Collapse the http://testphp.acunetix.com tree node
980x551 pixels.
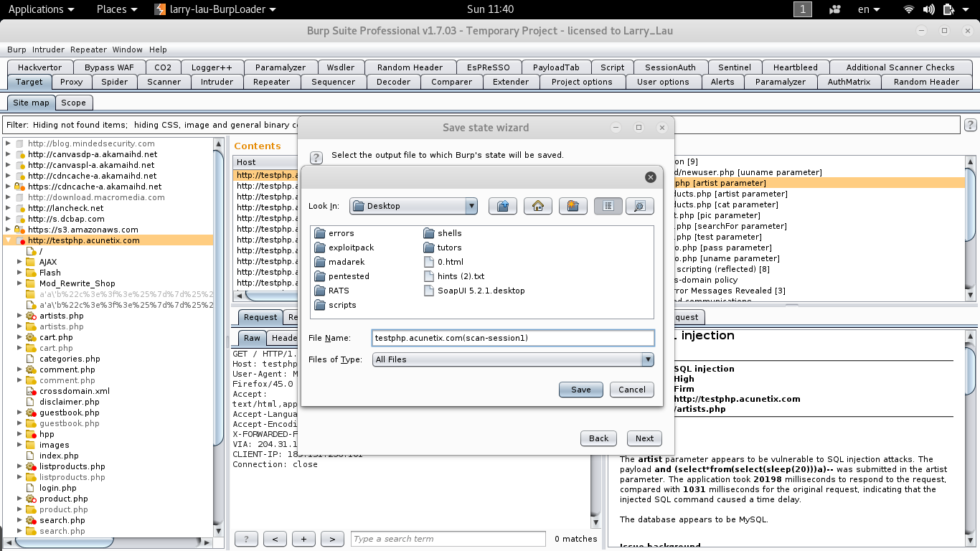coord(9,240)
